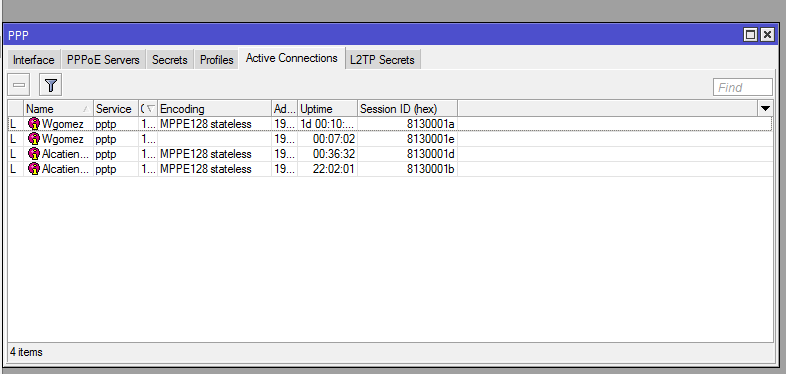The width and height of the screenshot is (786, 374).
Task: Sort by the Name column header
Action: pyautogui.click(x=58, y=108)
